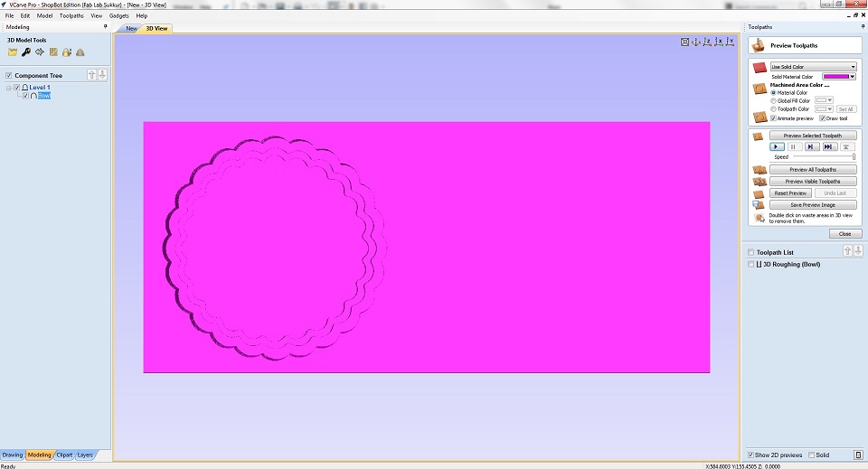Screen dimensions: 868x469
Task: Click the Import 3D model folder icon
Action: pyautogui.click(x=13, y=52)
